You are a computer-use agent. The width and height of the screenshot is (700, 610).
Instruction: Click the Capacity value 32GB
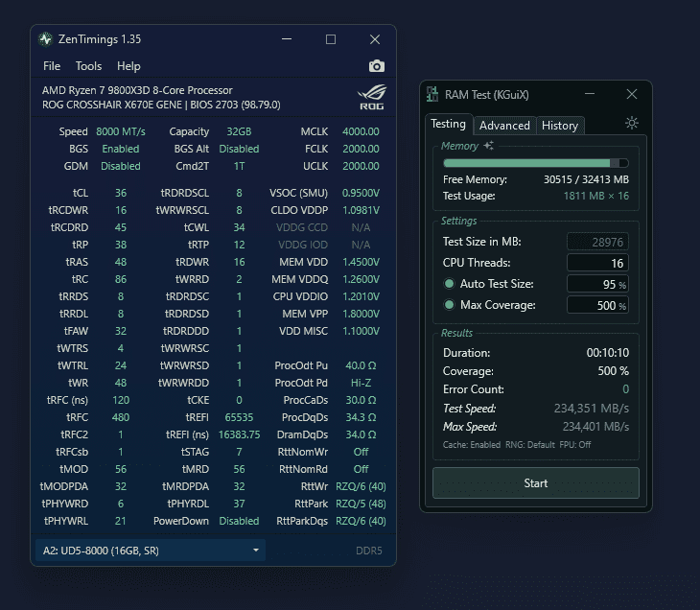[x=239, y=131]
